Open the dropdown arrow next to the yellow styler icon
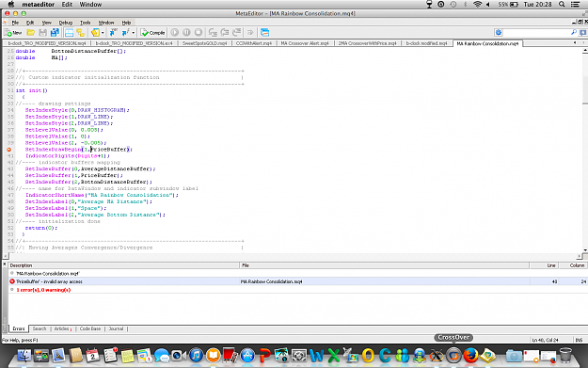The height and width of the screenshot is (368, 588). 103,33
